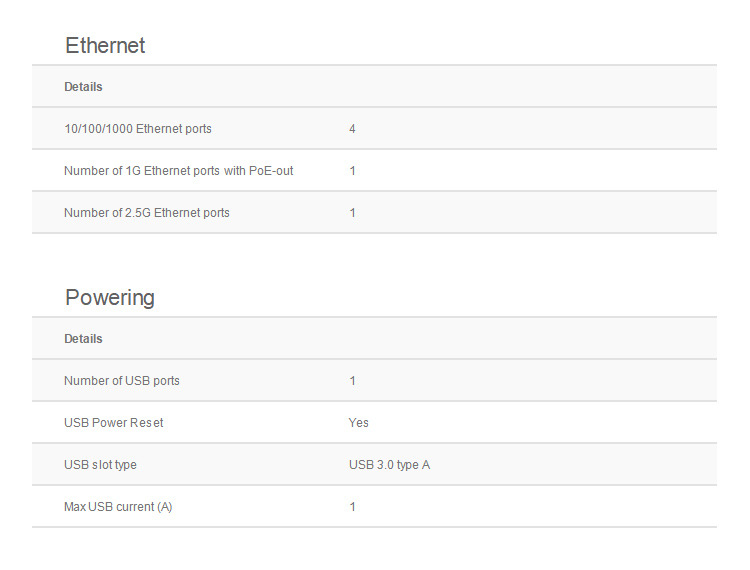
Task: Select the Max USB current (A) label
Action: pos(118,507)
